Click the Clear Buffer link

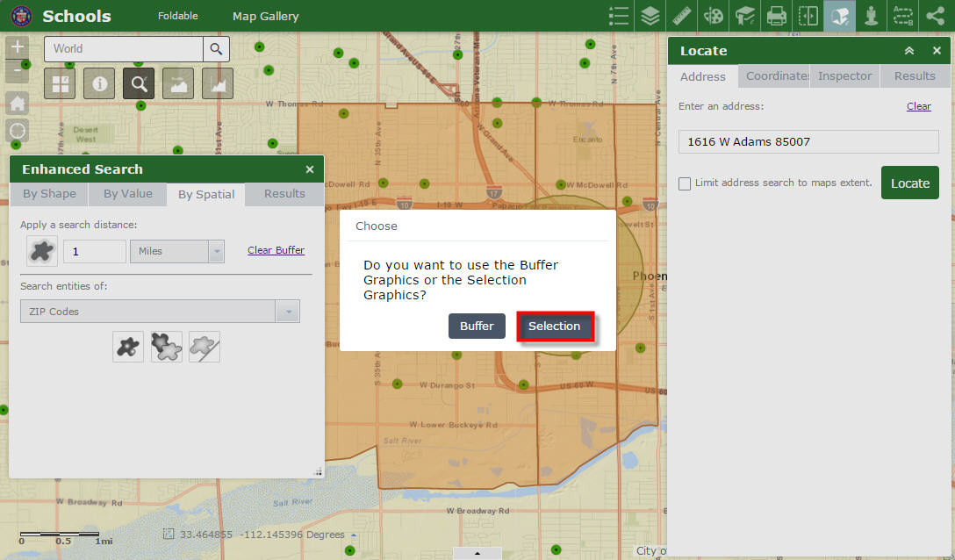(x=276, y=250)
